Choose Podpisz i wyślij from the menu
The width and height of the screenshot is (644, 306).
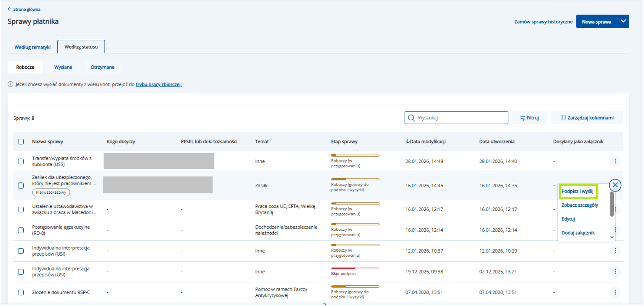[x=577, y=191]
